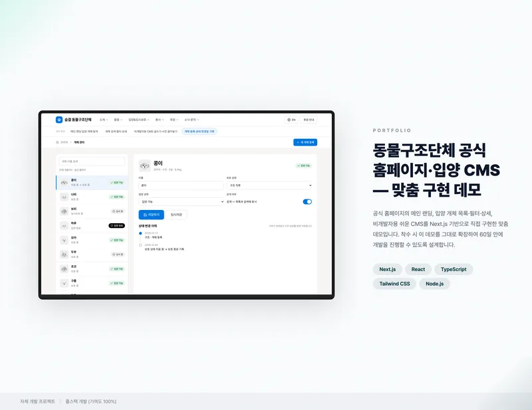Click the blue 저장하기 button
Screen dimensions: 532x410
pos(152,215)
